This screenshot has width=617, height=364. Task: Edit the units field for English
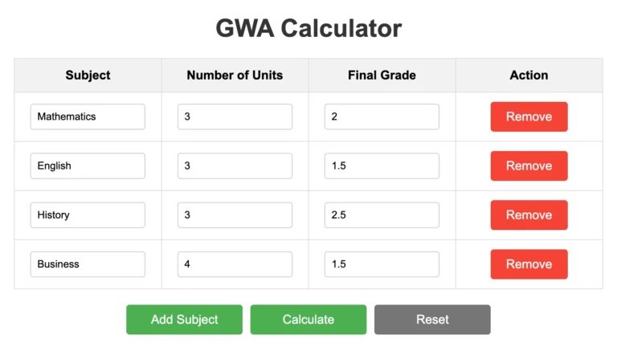[235, 166]
